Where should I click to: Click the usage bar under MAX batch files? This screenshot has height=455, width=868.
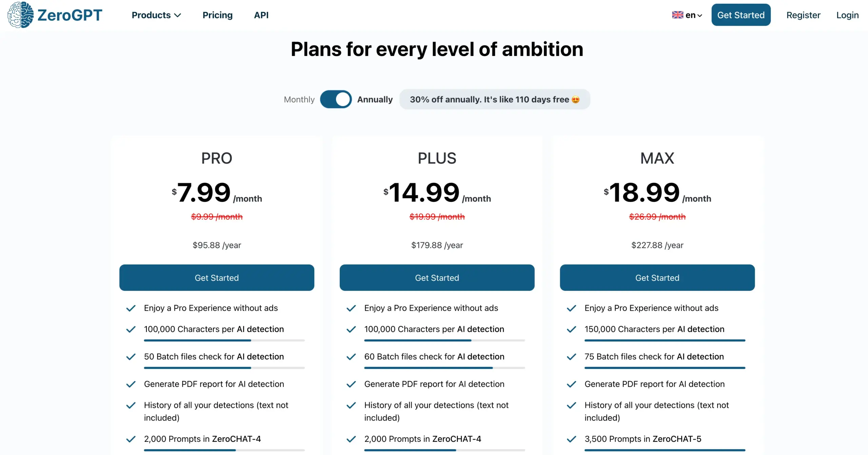point(665,368)
